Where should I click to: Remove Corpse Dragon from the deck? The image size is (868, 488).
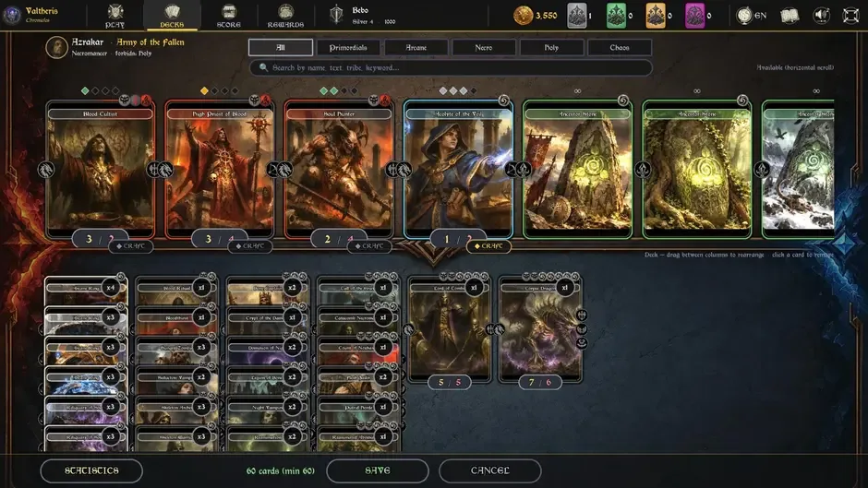pos(540,331)
